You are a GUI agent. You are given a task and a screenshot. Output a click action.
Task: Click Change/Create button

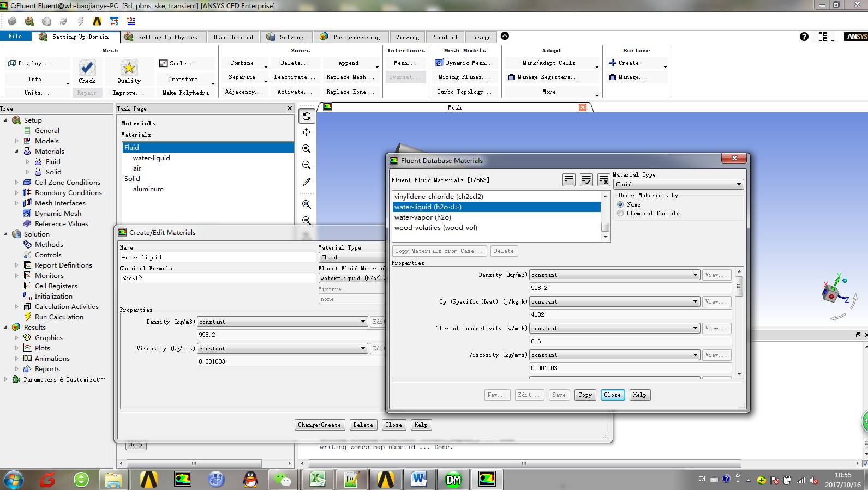tap(319, 425)
